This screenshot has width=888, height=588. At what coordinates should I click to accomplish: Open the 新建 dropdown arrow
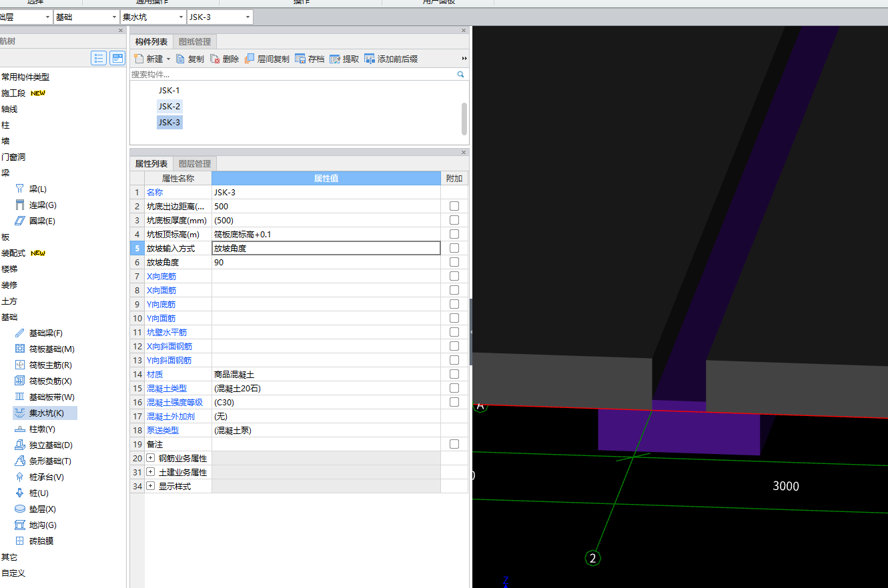(x=168, y=59)
